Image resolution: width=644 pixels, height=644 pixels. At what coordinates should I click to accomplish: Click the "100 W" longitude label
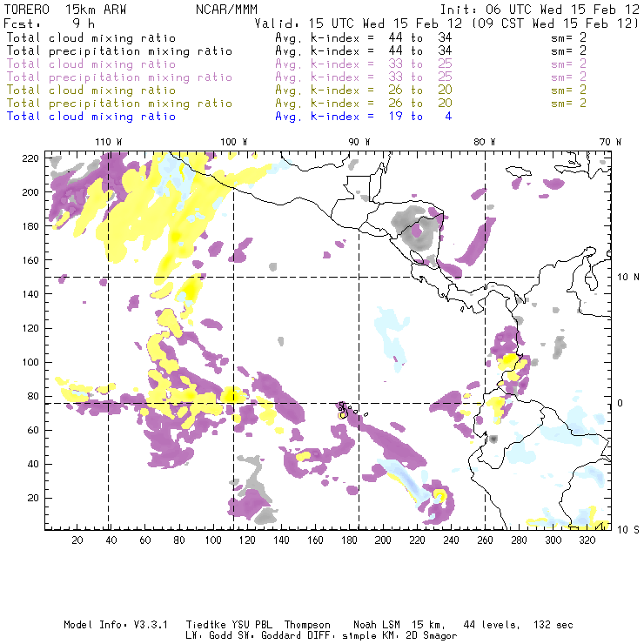coord(234,142)
